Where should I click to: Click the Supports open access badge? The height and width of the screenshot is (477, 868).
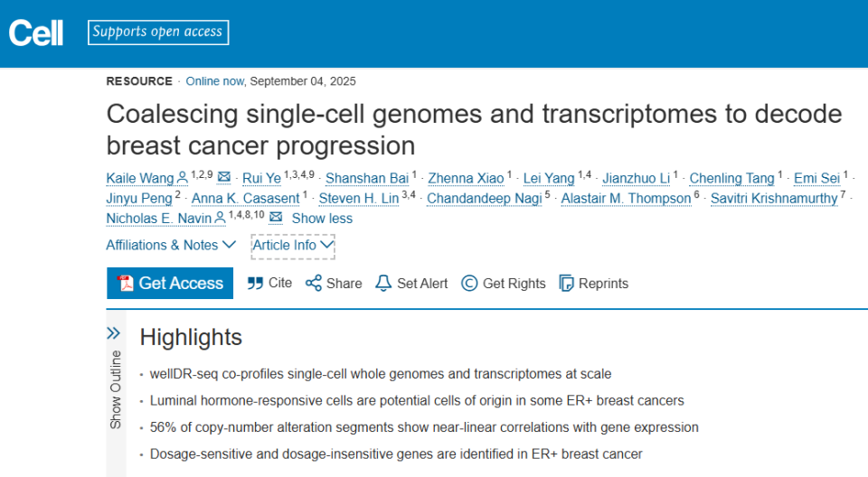click(x=158, y=33)
